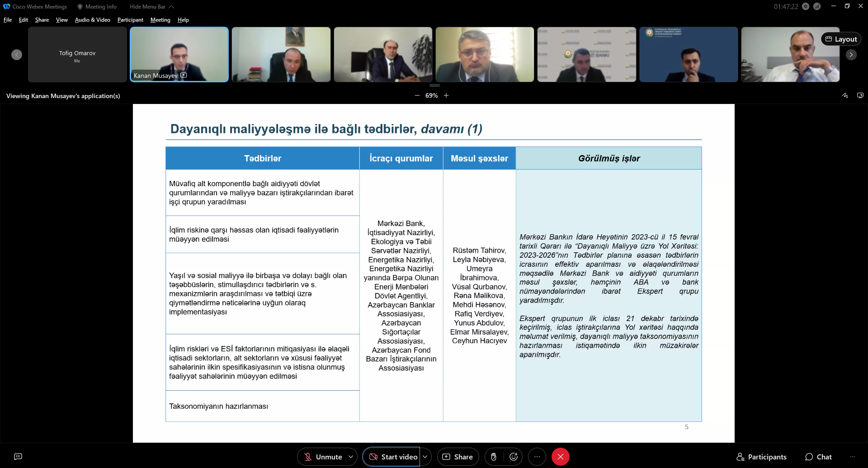Expand video options arrow beside Start video
The width and height of the screenshot is (868, 468).
tap(425, 457)
